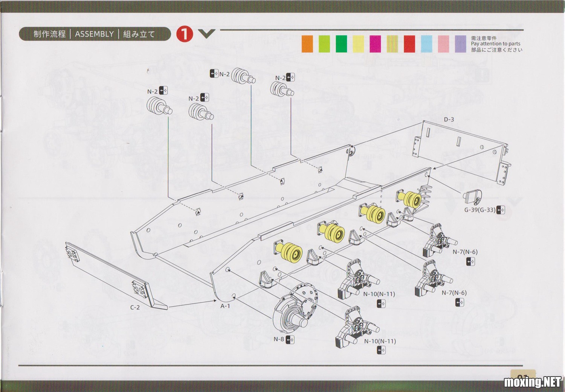Screen dimensions: 565x392
Task: Select the light blue color swatch
Action: [x=426, y=44]
